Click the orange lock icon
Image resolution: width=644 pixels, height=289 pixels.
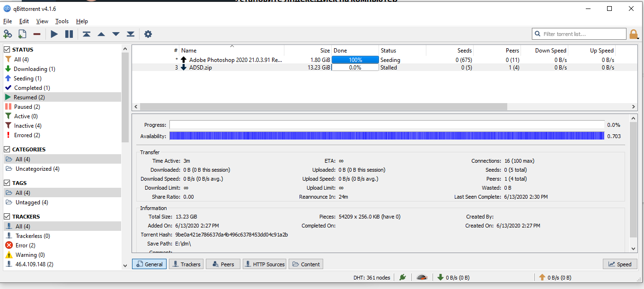pos(634,34)
